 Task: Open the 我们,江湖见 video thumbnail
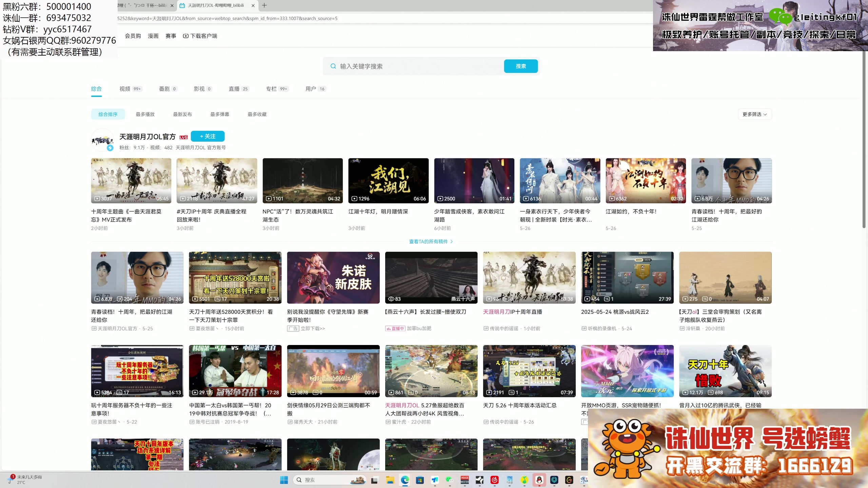(x=389, y=181)
